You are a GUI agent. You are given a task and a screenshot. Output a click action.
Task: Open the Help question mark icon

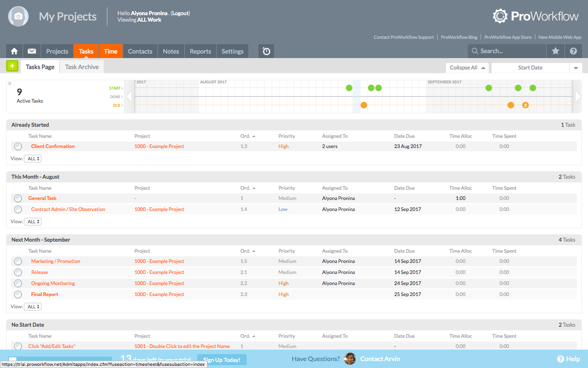tap(574, 51)
